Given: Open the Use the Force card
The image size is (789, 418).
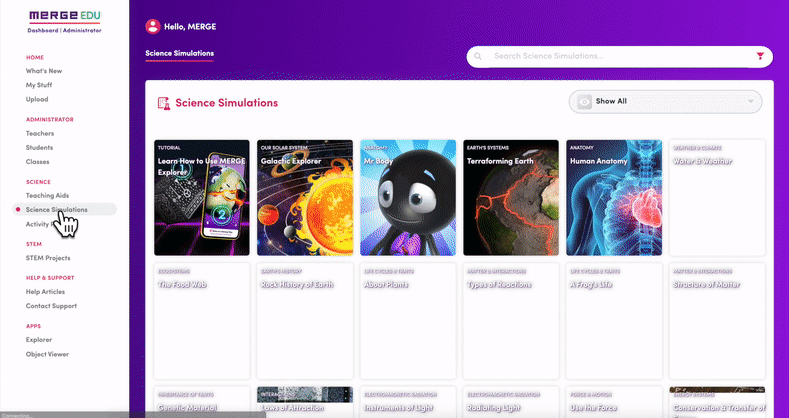Looking at the screenshot, I should point(614,402).
